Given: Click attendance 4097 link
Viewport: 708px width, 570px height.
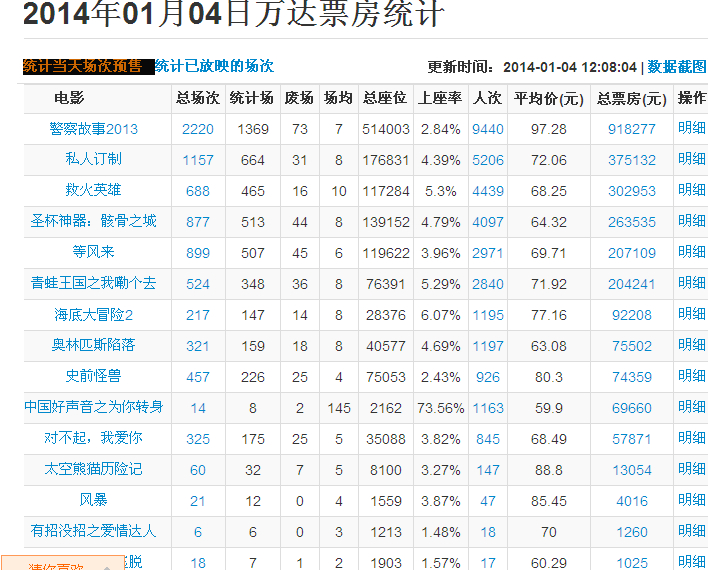Looking at the screenshot, I should click(x=488, y=222).
